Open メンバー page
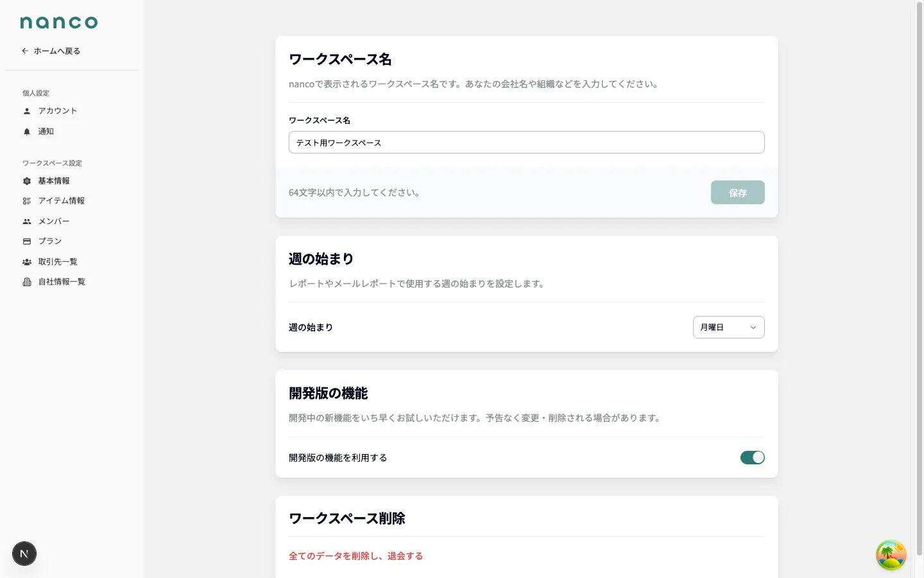Image resolution: width=924 pixels, height=578 pixels. (53, 222)
